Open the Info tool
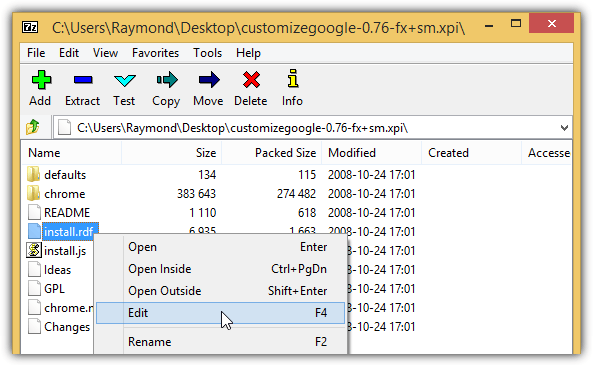 coord(292,79)
